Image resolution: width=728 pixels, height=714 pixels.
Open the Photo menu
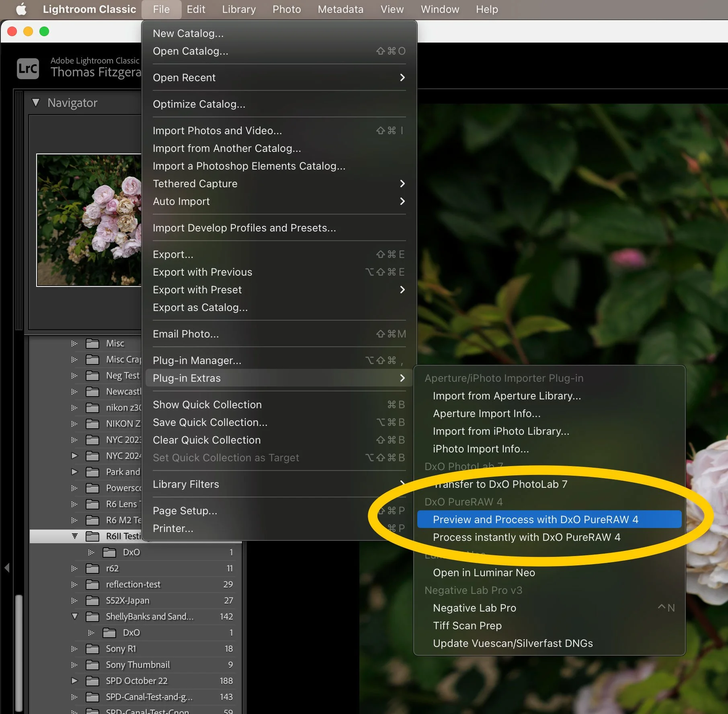pyautogui.click(x=287, y=9)
